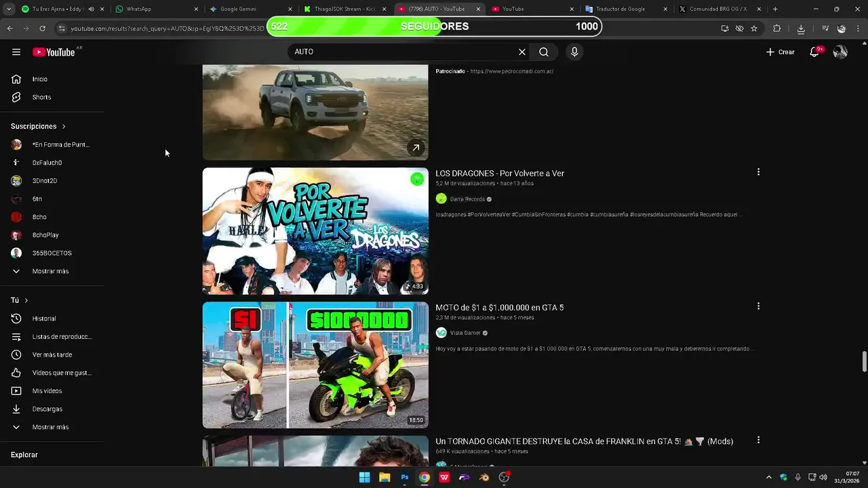Open the YouTube hamburger guide menu
The image size is (868, 488).
(16, 52)
